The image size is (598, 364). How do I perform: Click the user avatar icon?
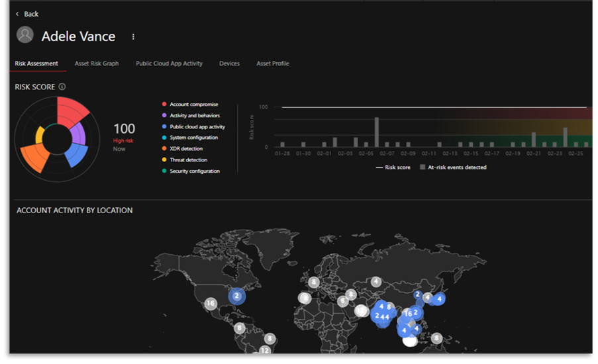pyautogui.click(x=25, y=36)
